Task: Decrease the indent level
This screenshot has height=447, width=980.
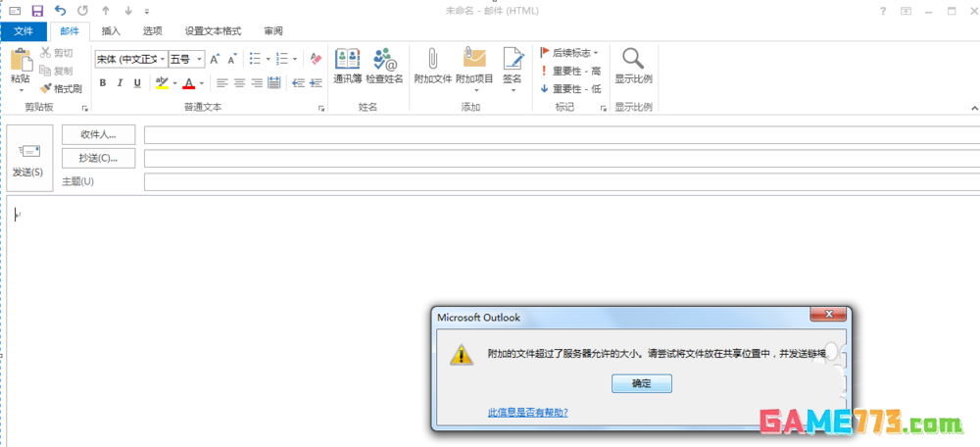Action: 299,82
